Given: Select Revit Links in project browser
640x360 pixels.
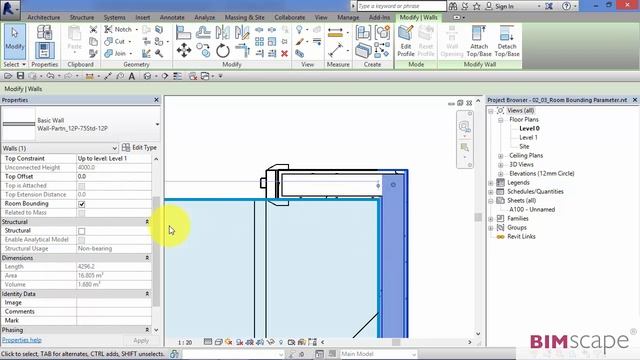Looking at the screenshot, I should coord(521,237).
